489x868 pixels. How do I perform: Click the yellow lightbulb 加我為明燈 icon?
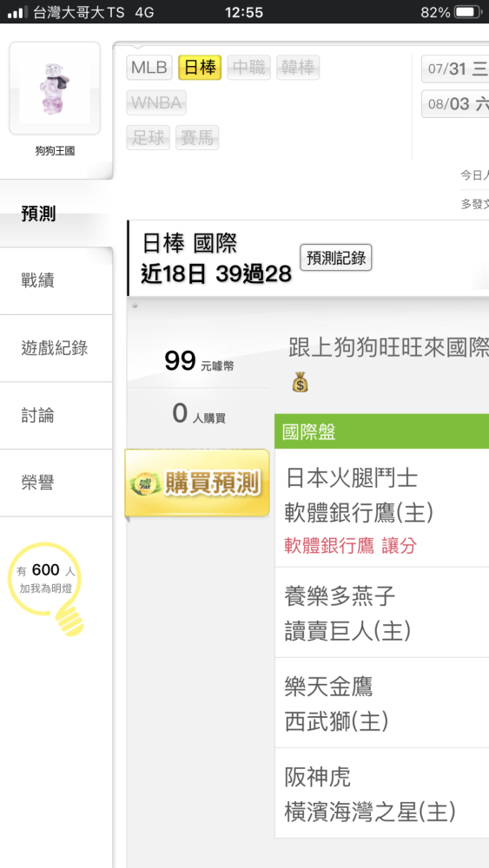tap(47, 589)
